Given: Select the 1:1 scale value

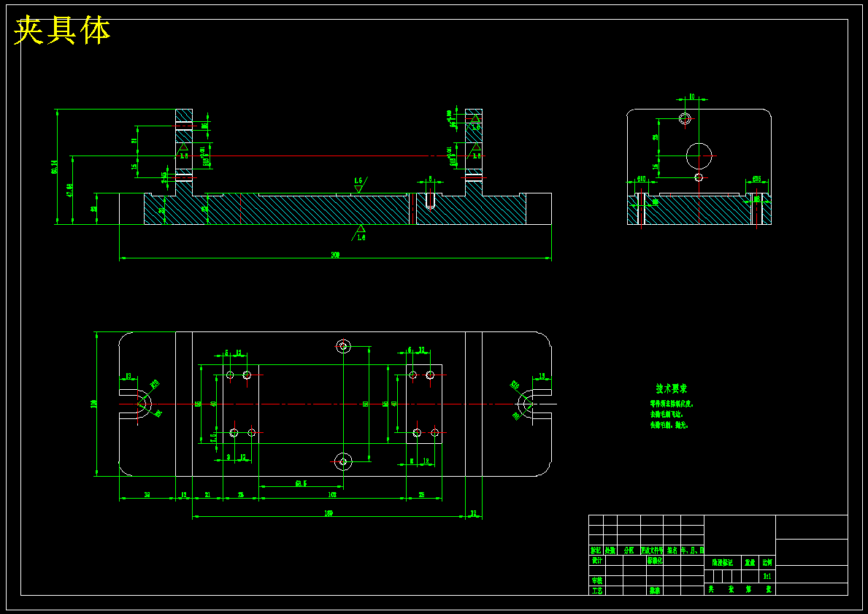Looking at the screenshot, I should pyautogui.click(x=767, y=576).
